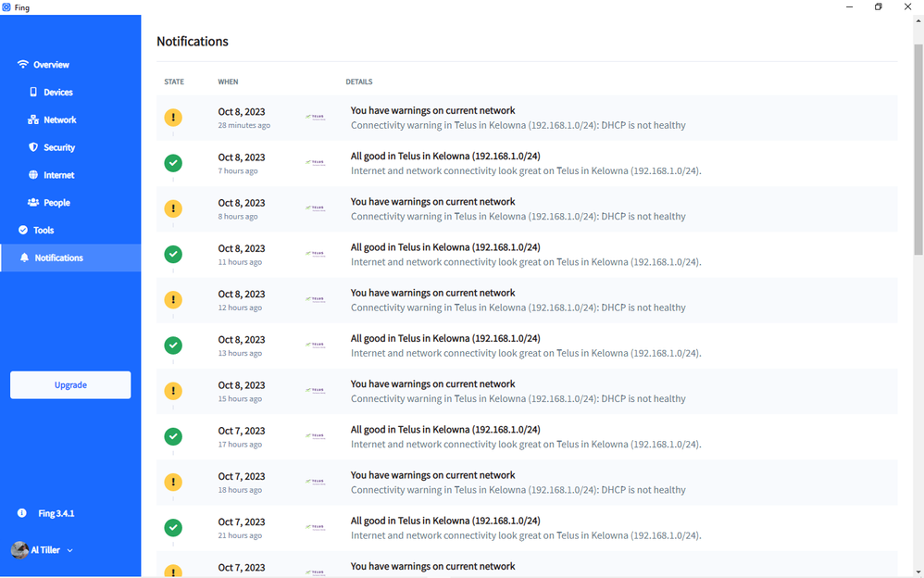The image size is (924, 578).
Task: Open the Tools menu item
Action: (44, 230)
